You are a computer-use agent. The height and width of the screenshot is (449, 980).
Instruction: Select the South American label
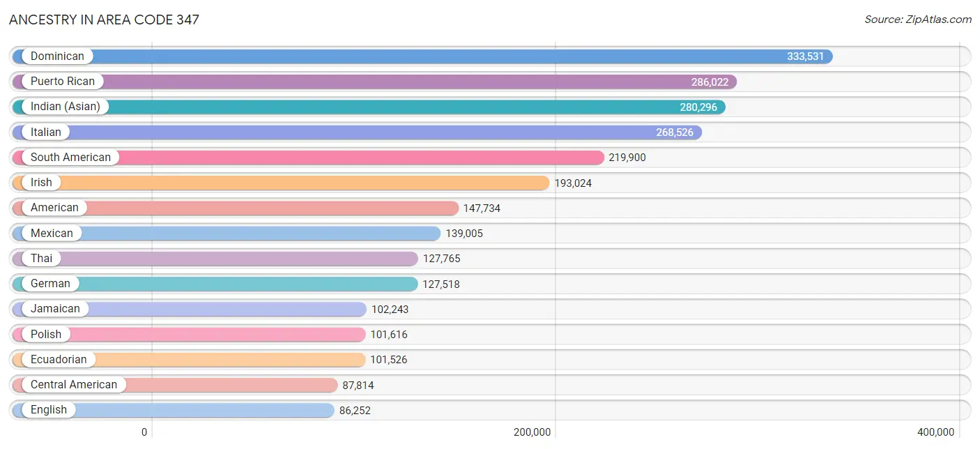[x=70, y=158]
